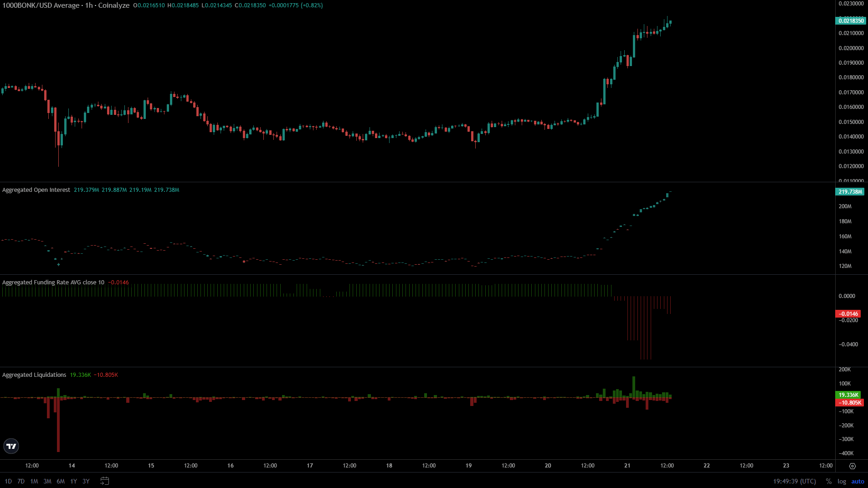Select the 3M time range
Viewport: 868px width, 488px height.
47,481
